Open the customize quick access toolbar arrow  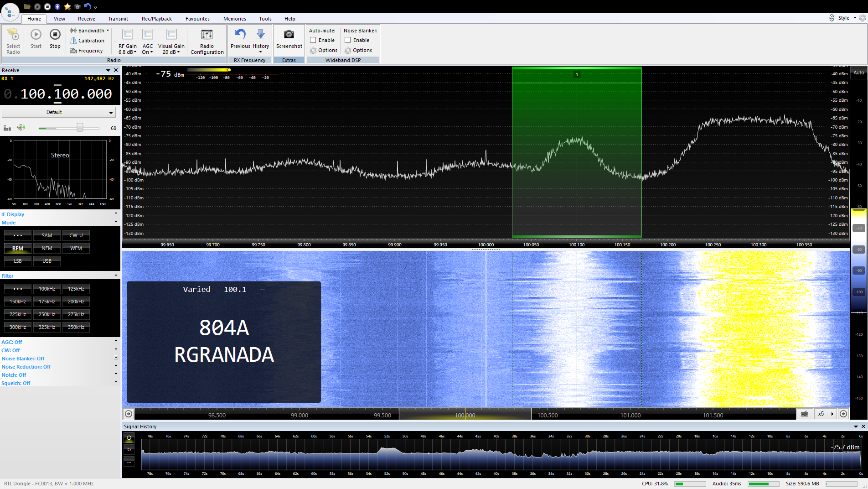[x=96, y=7]
